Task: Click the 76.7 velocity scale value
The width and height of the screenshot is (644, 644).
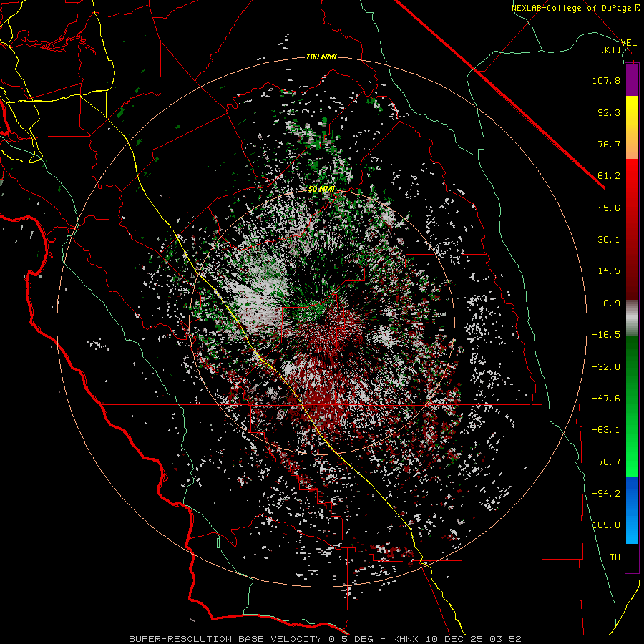Action: click(x=609, y=144)
